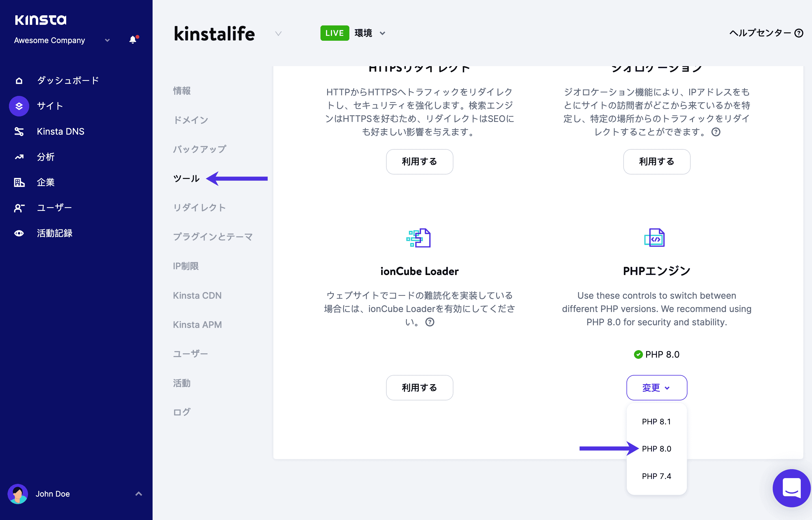Screen dimensions: 812x520
Task: Click the notification bell icon
Action: [133, 40]
